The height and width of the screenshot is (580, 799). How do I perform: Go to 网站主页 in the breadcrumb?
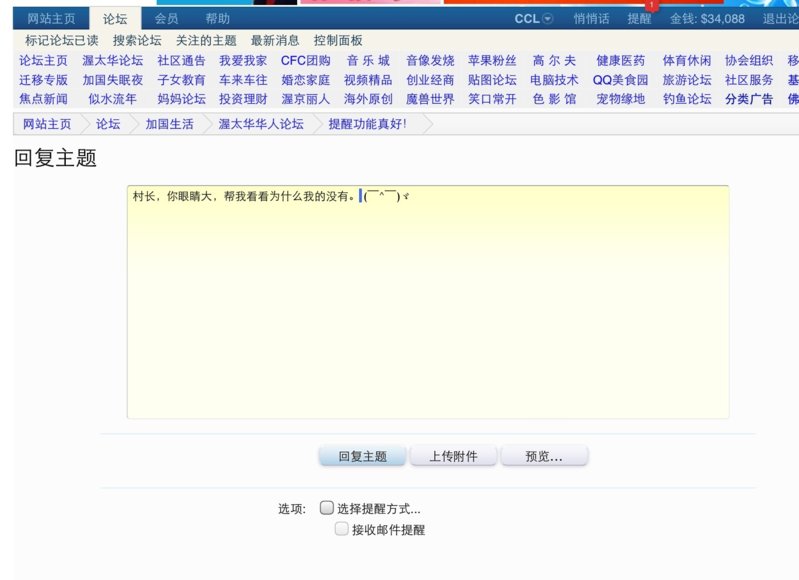point(47,124)
